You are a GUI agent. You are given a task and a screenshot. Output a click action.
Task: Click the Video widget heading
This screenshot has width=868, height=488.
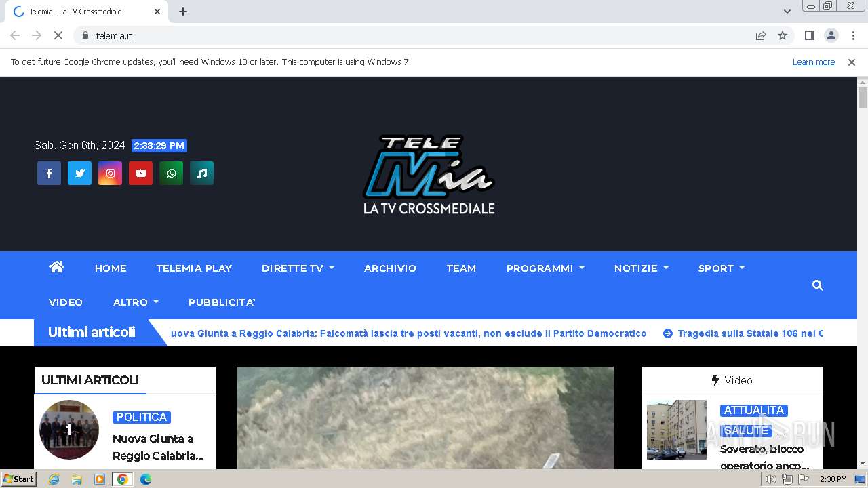[732, 380]
